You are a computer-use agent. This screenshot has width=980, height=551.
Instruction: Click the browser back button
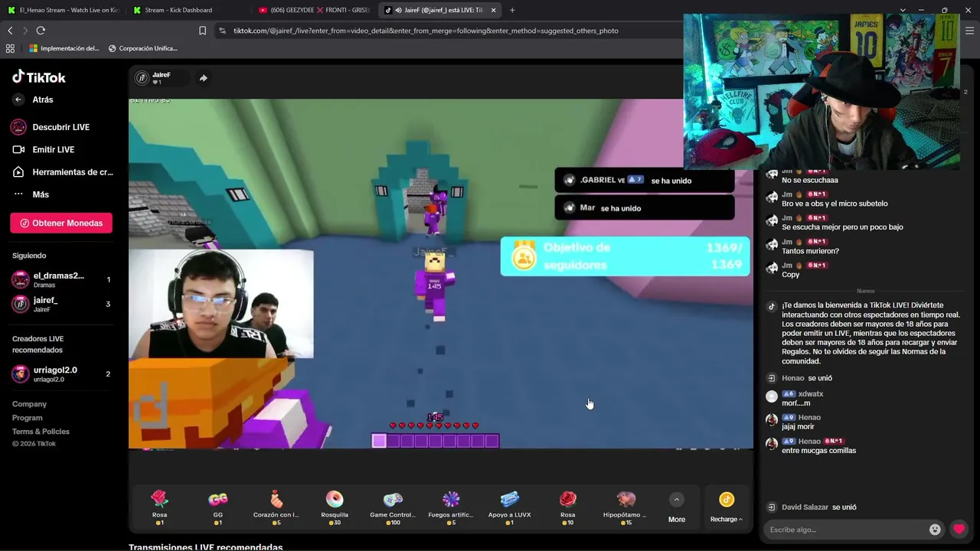pyautogui.click(x=10, y=31)
